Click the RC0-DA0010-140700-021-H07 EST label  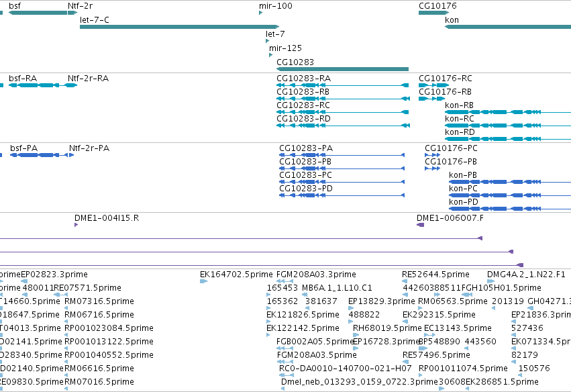pos(346,369)
